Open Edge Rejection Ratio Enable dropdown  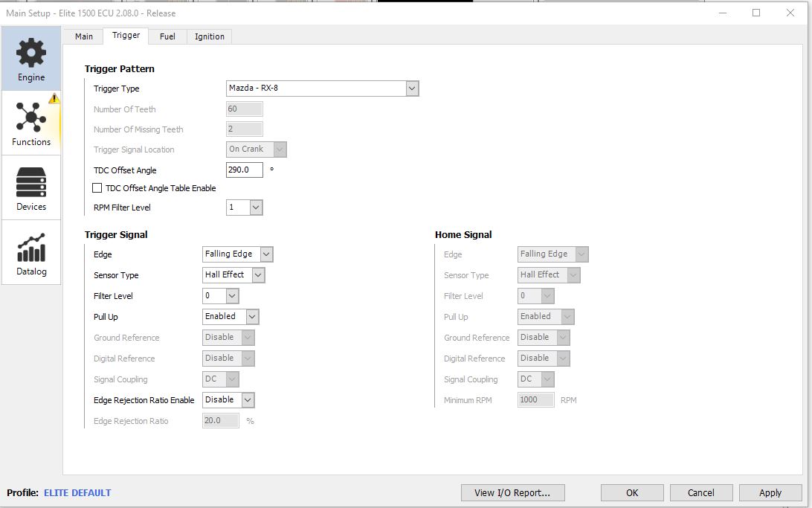pos(248,399)
